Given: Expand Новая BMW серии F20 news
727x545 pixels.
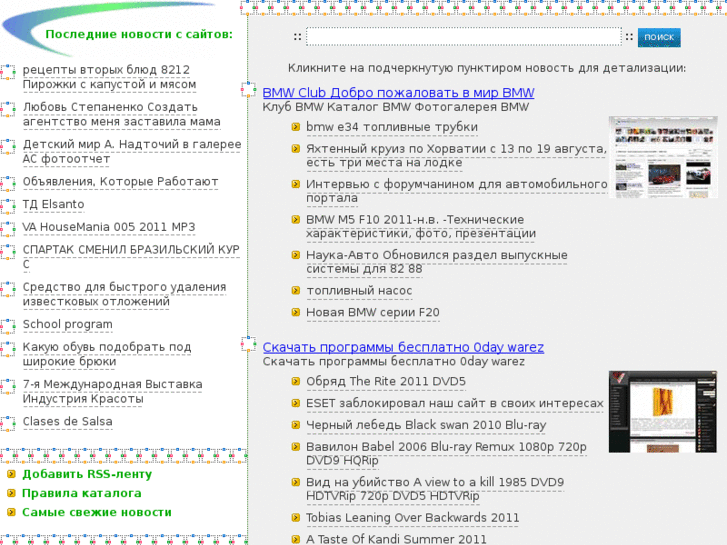Looking at the screenshot, I should pyautogui.click(x=373, y=312).
